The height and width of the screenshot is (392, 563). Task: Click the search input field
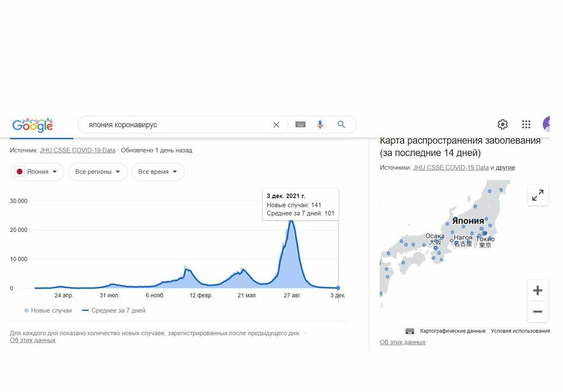[175, 125]
